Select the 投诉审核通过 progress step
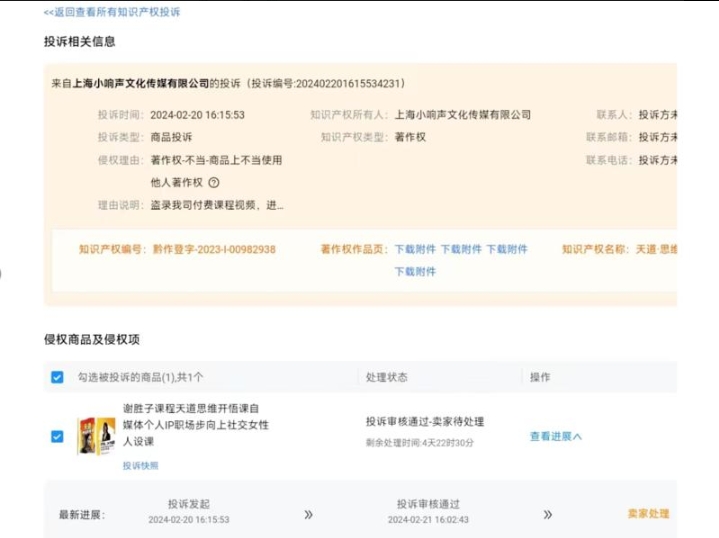Viewport: 719px width, 538px height. pyautogui.click(x=428, y=505)
